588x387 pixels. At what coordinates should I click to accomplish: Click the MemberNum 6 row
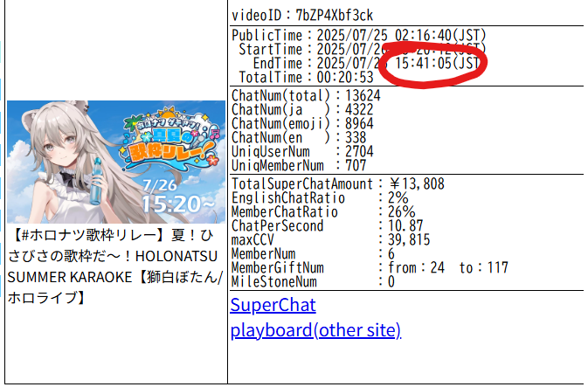coord(313,254)
